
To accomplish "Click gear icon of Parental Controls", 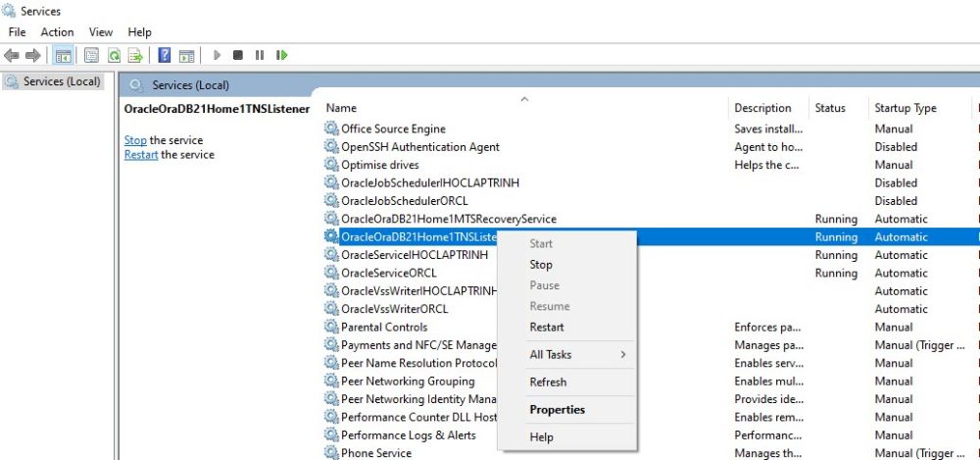I will pyautogui.click(x=331, y=327).
